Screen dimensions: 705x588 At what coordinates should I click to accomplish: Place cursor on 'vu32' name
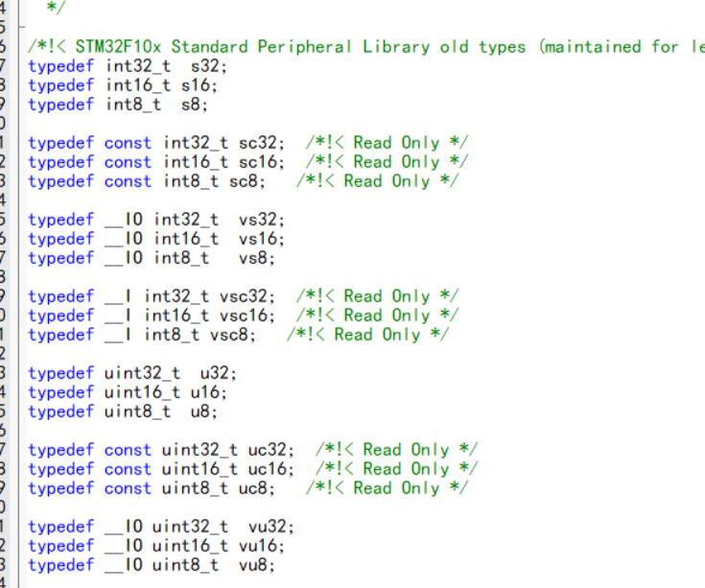click(269, 527)
